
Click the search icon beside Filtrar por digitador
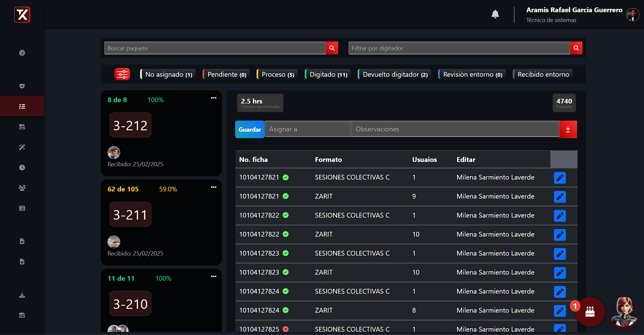tap(576, 48)
